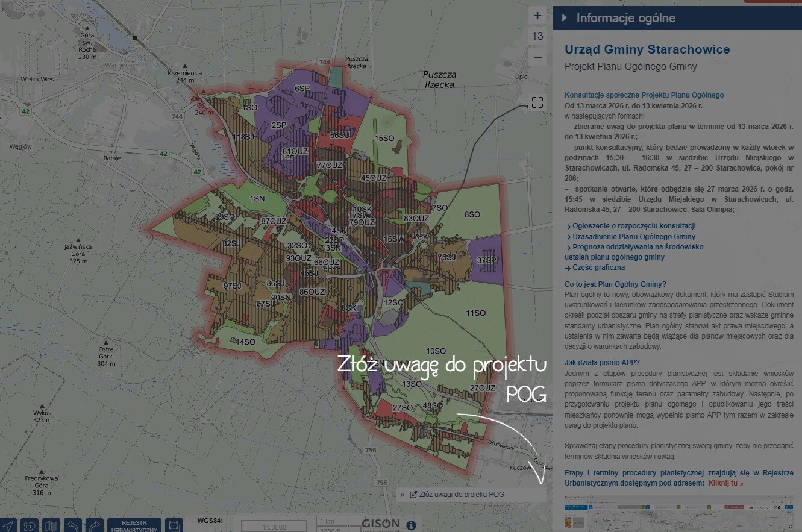Click the geolocation arrow icon
The width and height of the screenshot is (802, 532).
coord(8,525)
